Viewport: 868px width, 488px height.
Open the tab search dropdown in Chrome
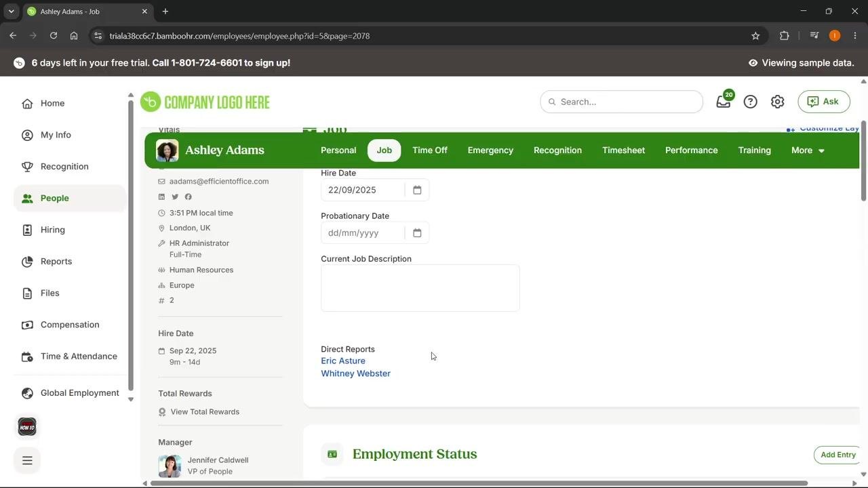(x=11, y=12)
